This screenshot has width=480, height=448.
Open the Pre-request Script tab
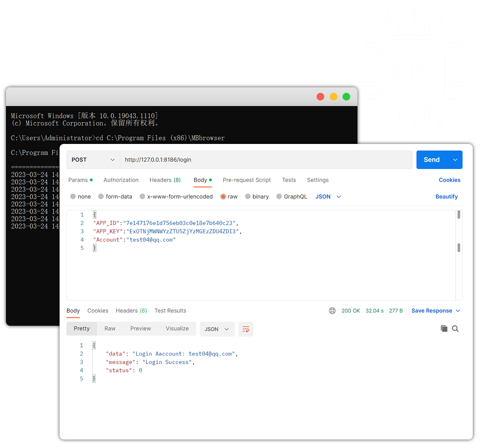point(247,180)
